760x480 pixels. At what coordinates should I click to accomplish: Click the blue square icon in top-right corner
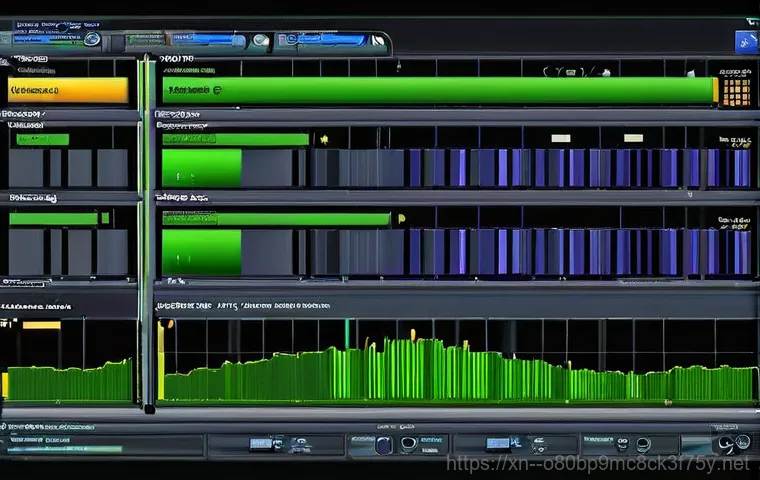click(746, 41)
